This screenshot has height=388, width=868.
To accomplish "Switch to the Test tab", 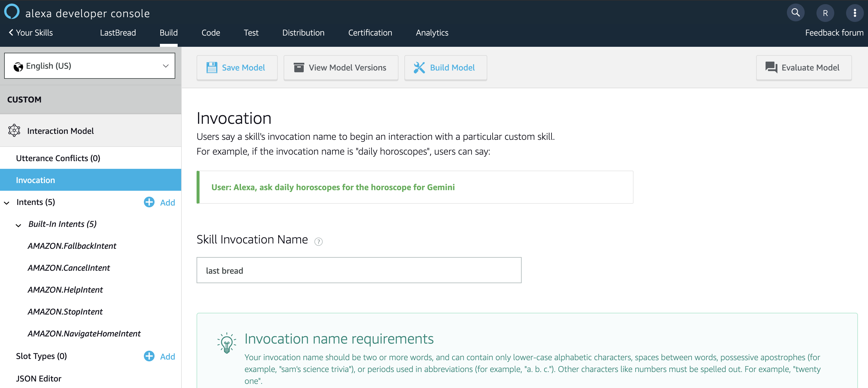I will tap(251, 33).
